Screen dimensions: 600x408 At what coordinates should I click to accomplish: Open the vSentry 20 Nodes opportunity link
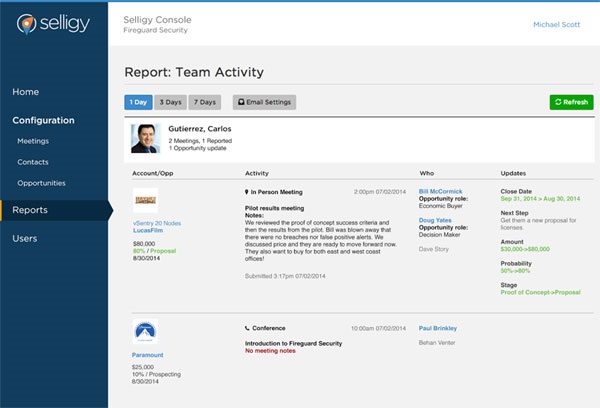tap(157, 223)
